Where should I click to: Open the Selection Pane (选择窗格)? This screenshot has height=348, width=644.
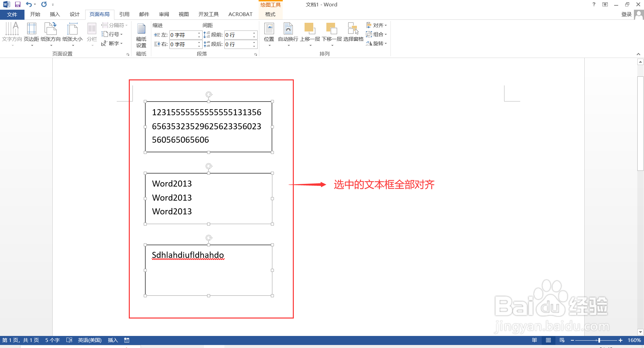pos(353,32)
